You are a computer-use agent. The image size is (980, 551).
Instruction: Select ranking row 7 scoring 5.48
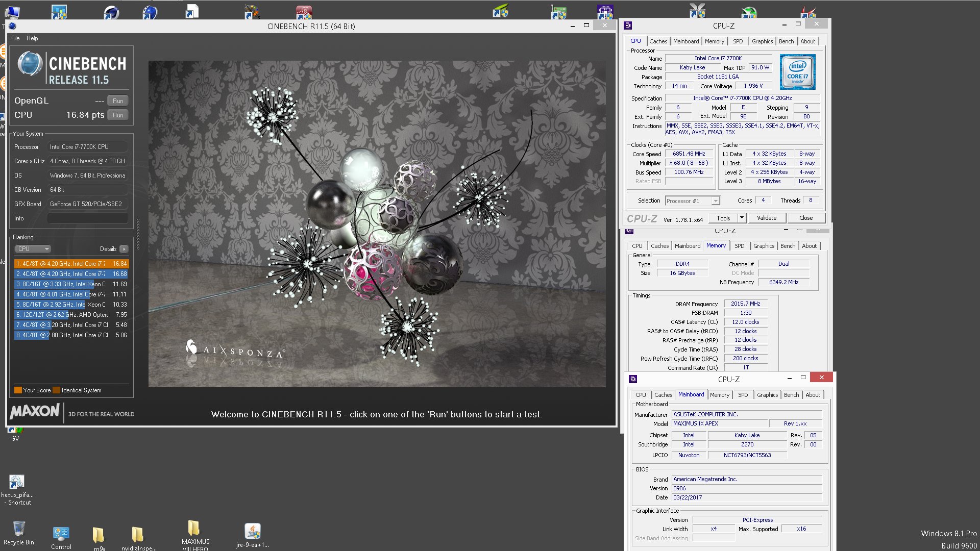pos(71,325)
